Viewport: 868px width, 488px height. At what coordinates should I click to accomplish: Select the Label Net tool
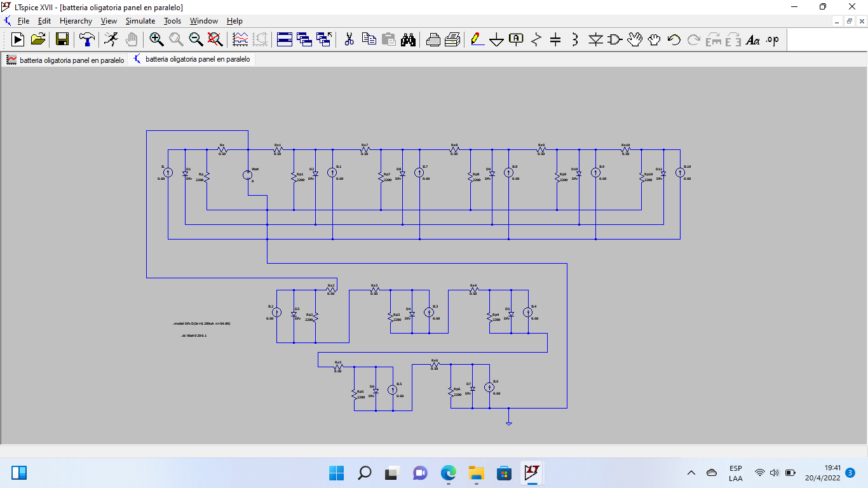(517, 39)
